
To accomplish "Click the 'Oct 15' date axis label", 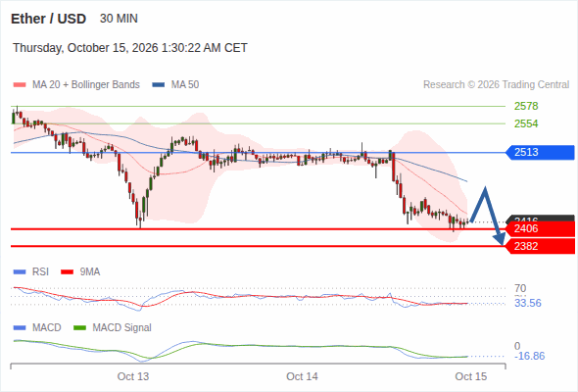I will [x=471, y=376].
